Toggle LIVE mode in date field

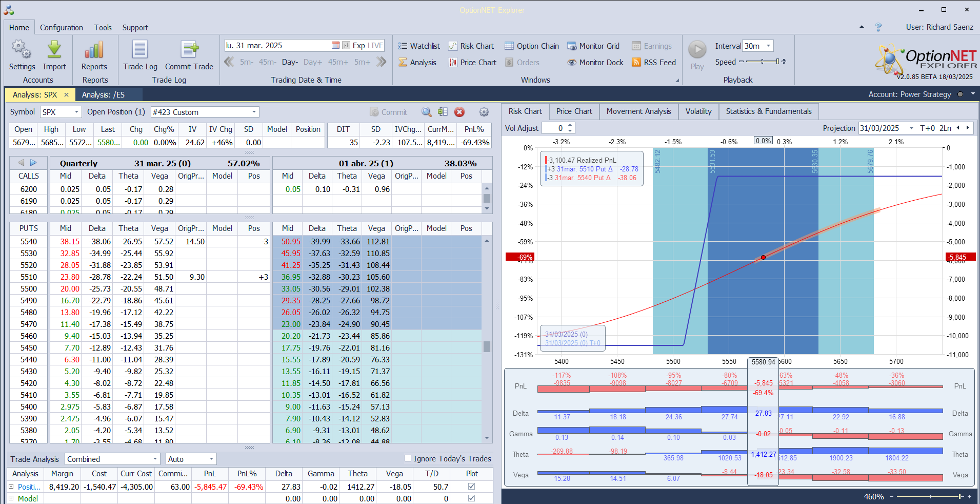375,45
